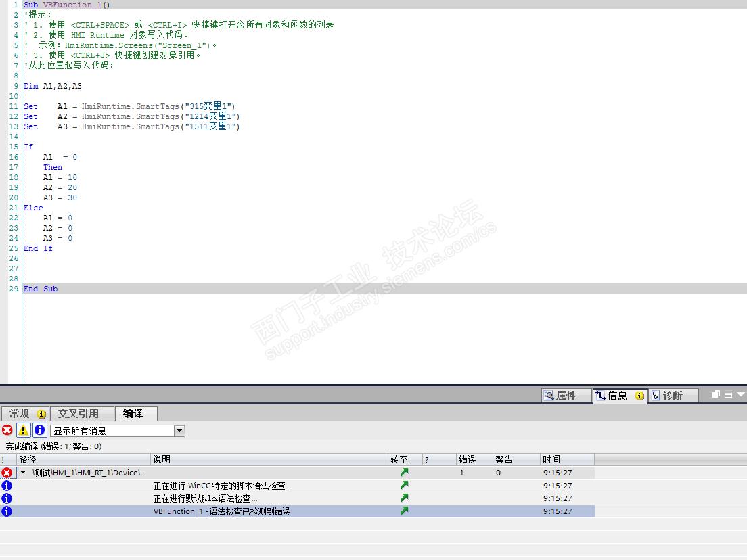Click info icon on VBFunction_1 row
This screenshot has width=747, height=560.
point(7,511)
